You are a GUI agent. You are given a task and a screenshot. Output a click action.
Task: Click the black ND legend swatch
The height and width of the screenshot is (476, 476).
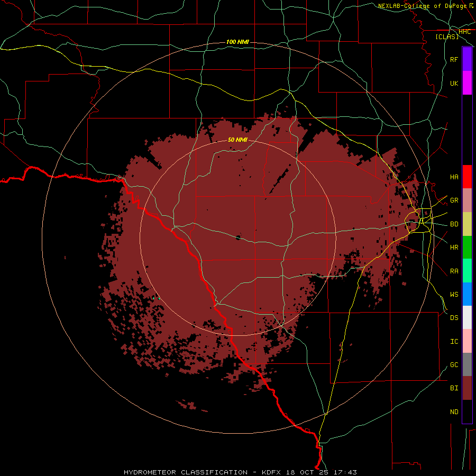click(467, 411)
